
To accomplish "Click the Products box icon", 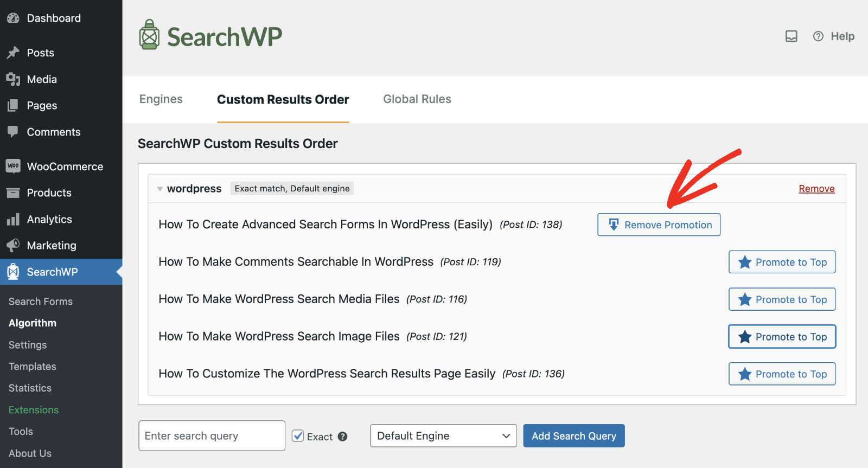I will (13, 193).
